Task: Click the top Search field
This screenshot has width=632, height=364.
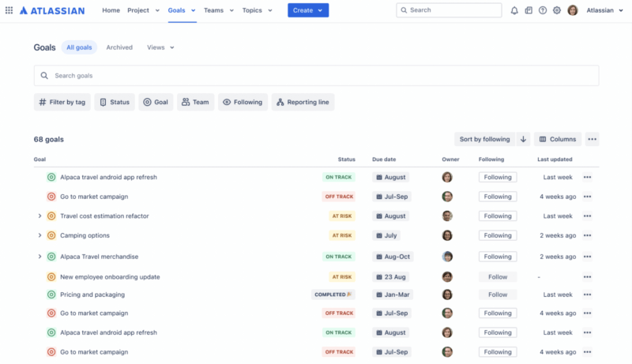Action: coord(449,10)
